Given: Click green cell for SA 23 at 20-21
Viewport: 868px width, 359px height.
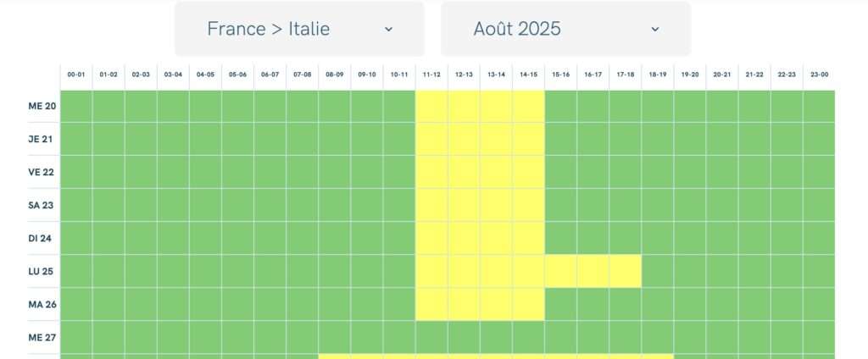Looking at the screenshot, I should tap(722, 205).
